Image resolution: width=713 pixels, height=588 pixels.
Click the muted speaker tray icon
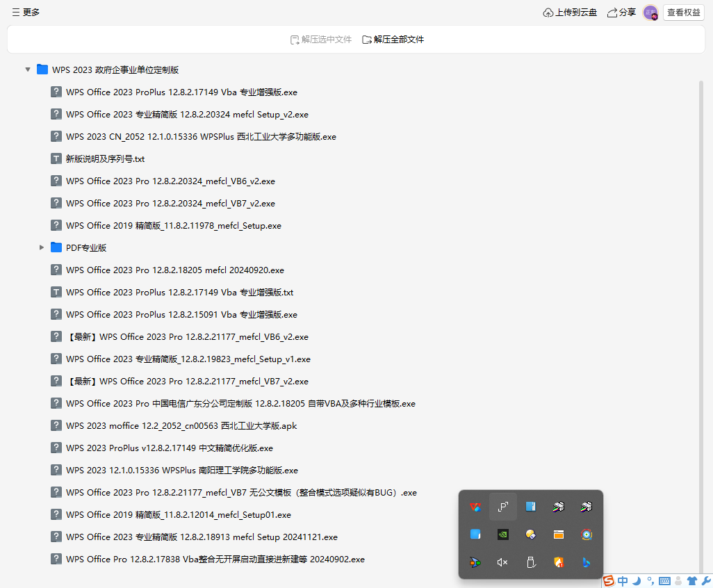click(x=502, y=562)
